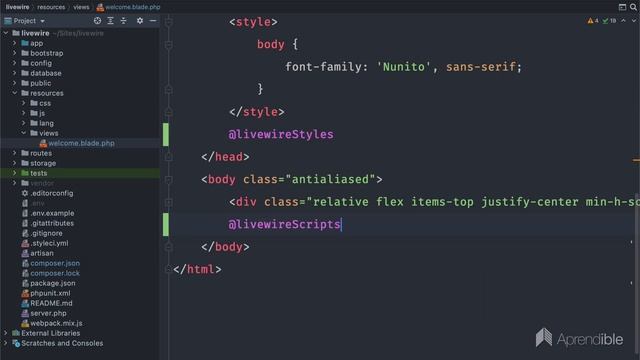Expand the database folder
The height and width of the screenshot is (360, 640).
pos(15,73)
